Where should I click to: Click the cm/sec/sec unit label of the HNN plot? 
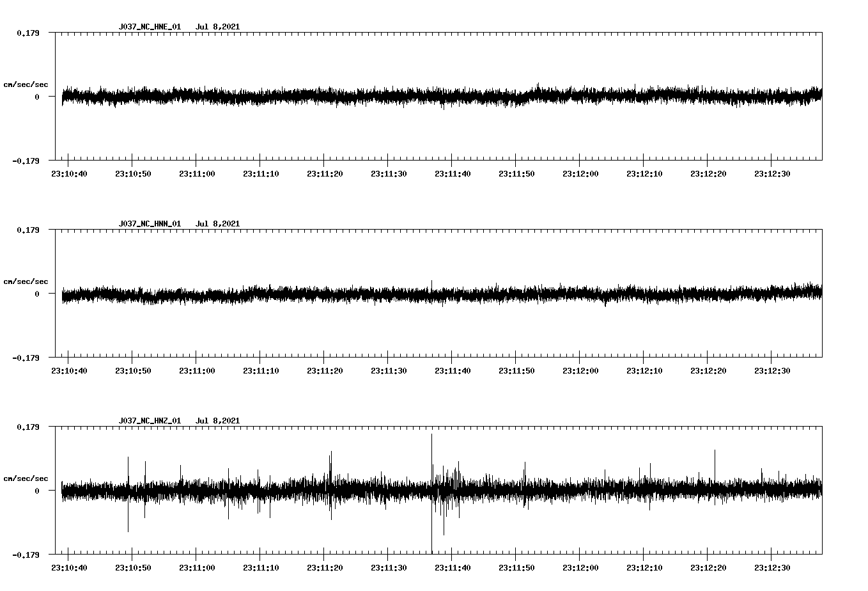point(26,281)
